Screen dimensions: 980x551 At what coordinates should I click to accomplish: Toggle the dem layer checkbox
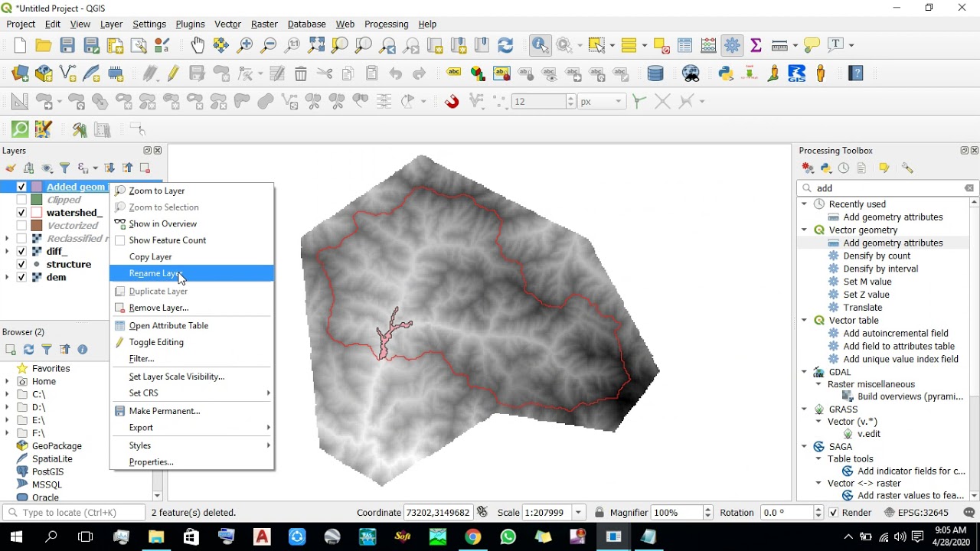coord(21,277)
